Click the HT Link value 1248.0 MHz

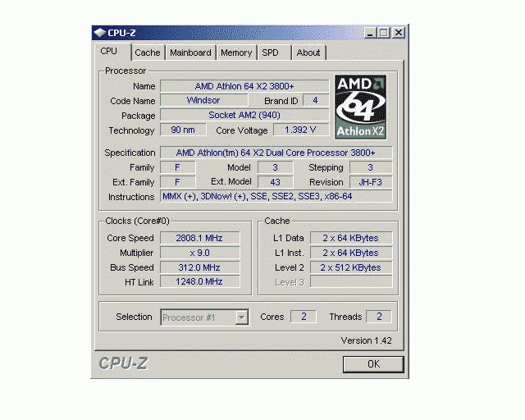tap(199, 281)
